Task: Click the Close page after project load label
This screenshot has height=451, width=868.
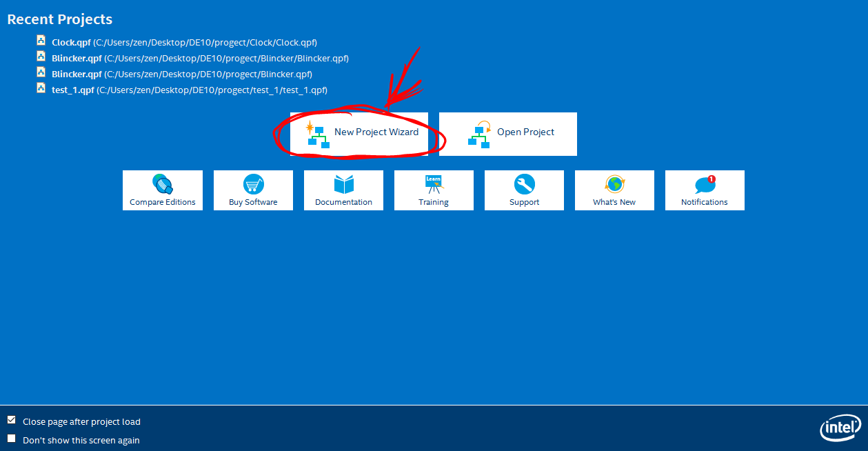Action: coord(81,421)
